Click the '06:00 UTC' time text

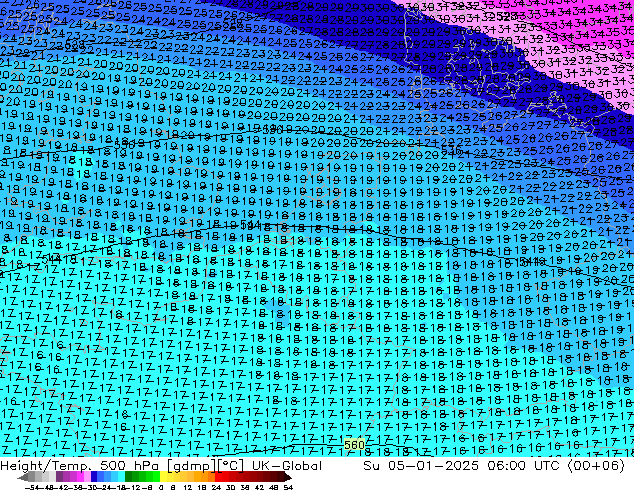(x=523, y=466)
